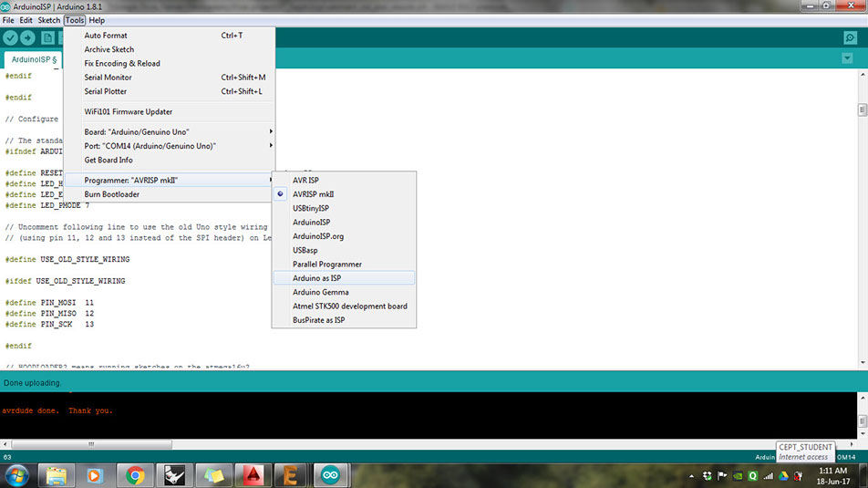Select the checked AVRISP mkII programmer
The width and height of the screenshot is (868, 488).
click(x=344, y=194)
